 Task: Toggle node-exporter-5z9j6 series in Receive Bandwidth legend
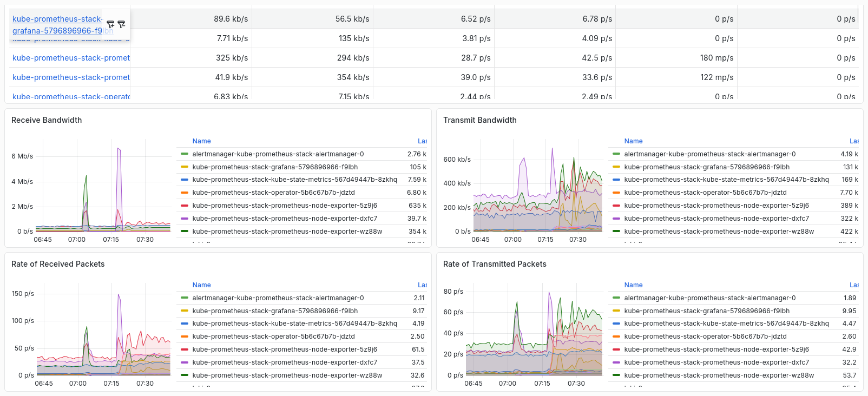(285, 206)
